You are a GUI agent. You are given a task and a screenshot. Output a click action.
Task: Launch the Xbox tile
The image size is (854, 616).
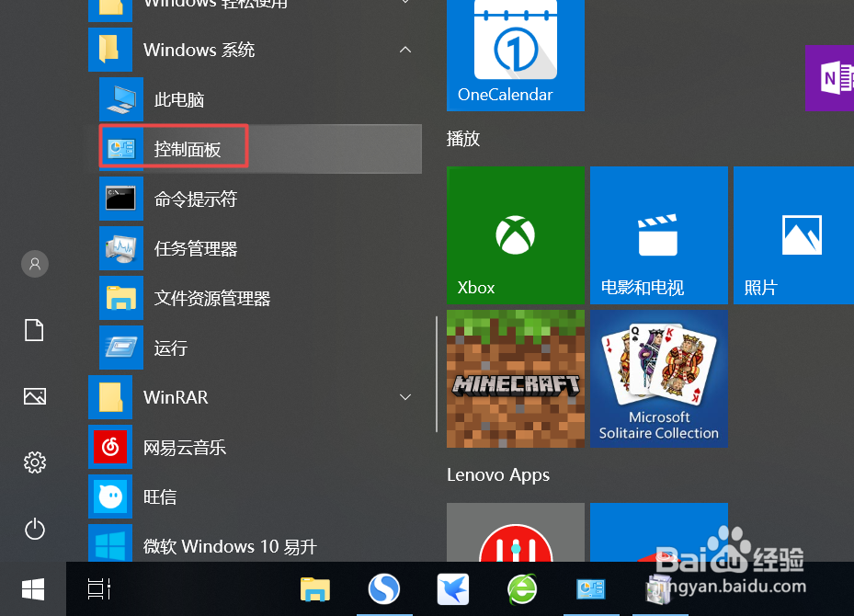[x=515, y=235]
